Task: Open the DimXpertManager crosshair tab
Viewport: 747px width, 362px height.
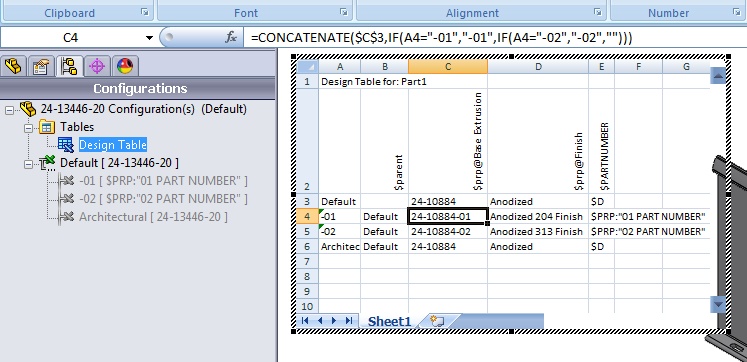Action: click(x=97, y=66)
